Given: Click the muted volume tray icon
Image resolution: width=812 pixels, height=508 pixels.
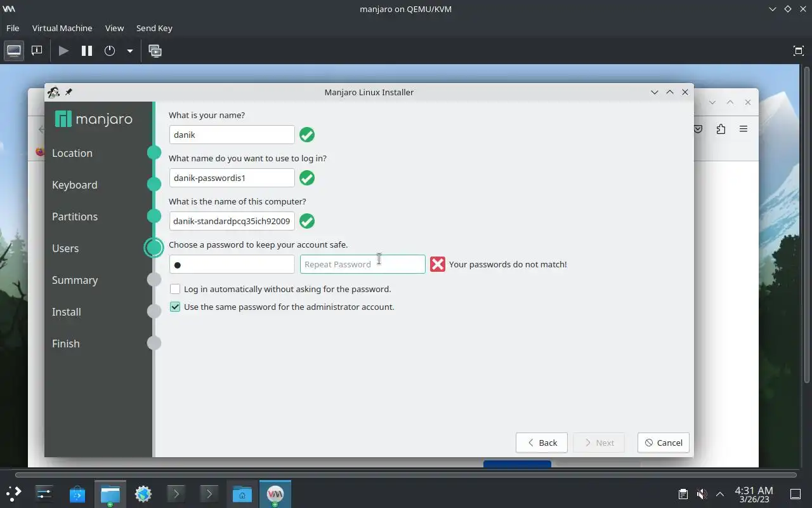Looking at the screenshot, I should 702,494.
